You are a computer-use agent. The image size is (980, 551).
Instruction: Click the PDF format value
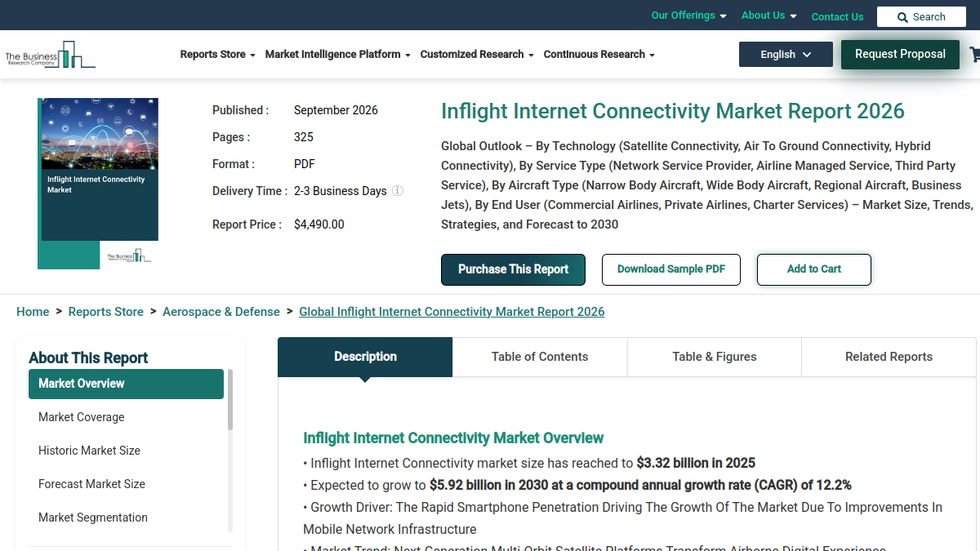[305, 164]
